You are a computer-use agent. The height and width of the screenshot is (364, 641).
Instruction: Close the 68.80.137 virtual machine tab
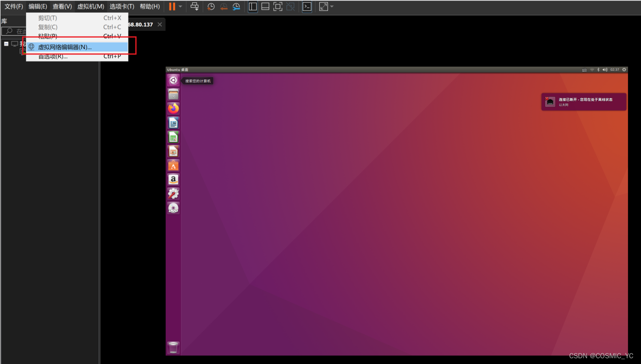[160, 25]
